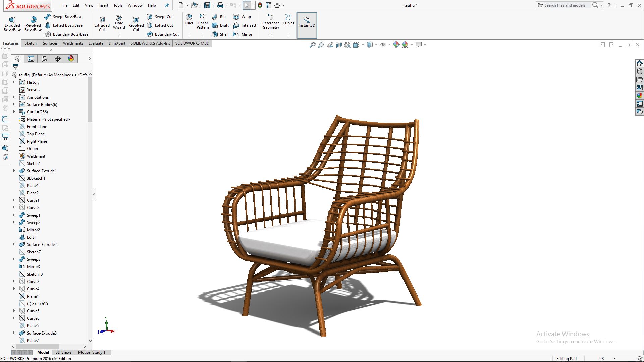This screenshot has width=644, height=362.
Task: Click the Intersect feature
Action: point(245,25)
